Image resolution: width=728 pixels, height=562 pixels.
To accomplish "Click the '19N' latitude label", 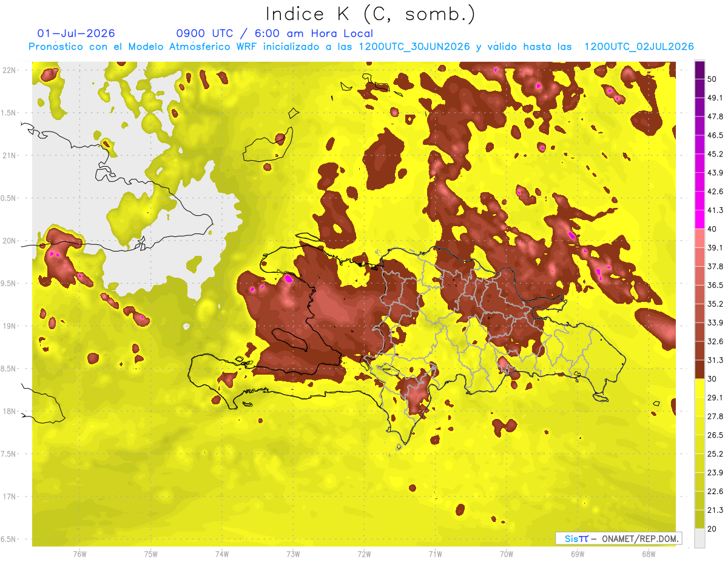I will pyautogui.click(x=10, y=326).
